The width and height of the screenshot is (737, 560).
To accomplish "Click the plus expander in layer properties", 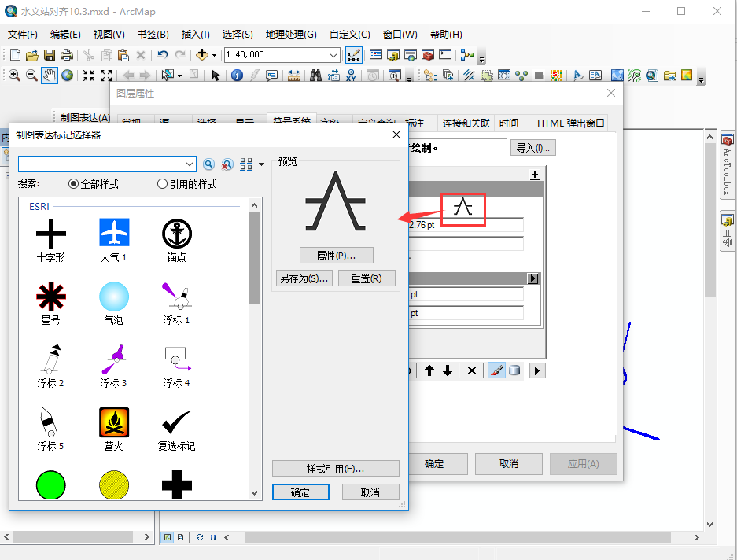I will tap(535, 175).
